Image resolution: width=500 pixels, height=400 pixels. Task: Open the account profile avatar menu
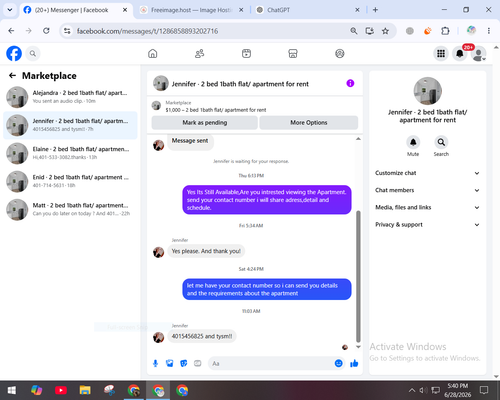coord(478,53)
